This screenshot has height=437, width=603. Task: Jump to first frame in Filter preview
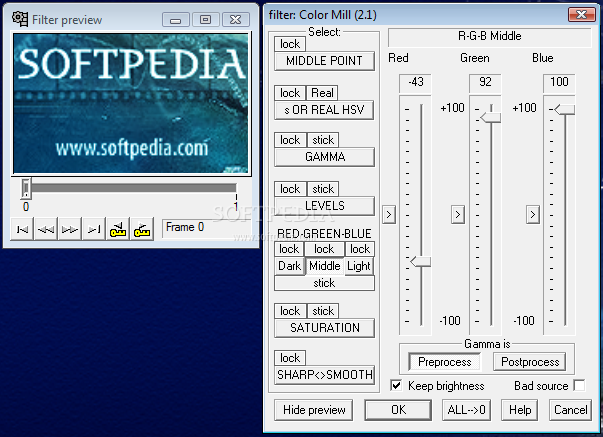pyautogui.click(x=22, y=229)
